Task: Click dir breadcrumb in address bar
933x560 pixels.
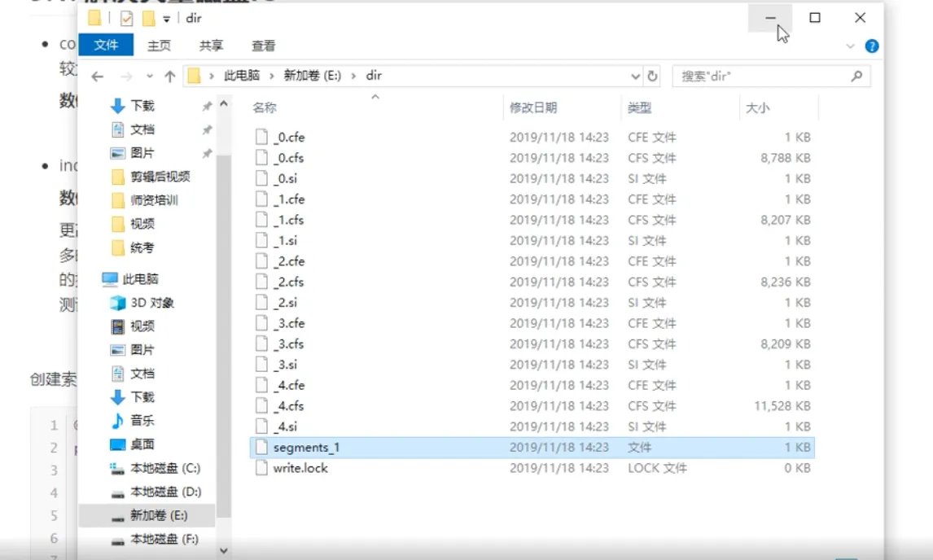Action: click(374, 76)
